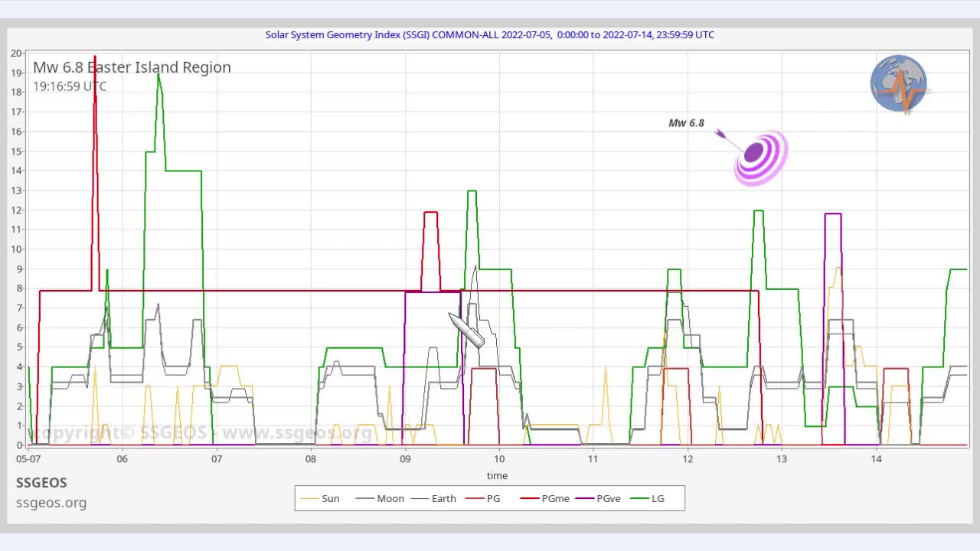980x551 pixels.
Task: Click the chart title 'Solar System Geometry Index'
Action: point(490,34)
